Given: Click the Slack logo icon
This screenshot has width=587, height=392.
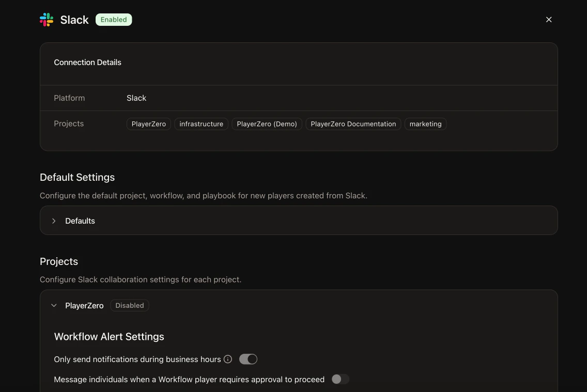Looking at the screenshot, I should pos(45,19).
